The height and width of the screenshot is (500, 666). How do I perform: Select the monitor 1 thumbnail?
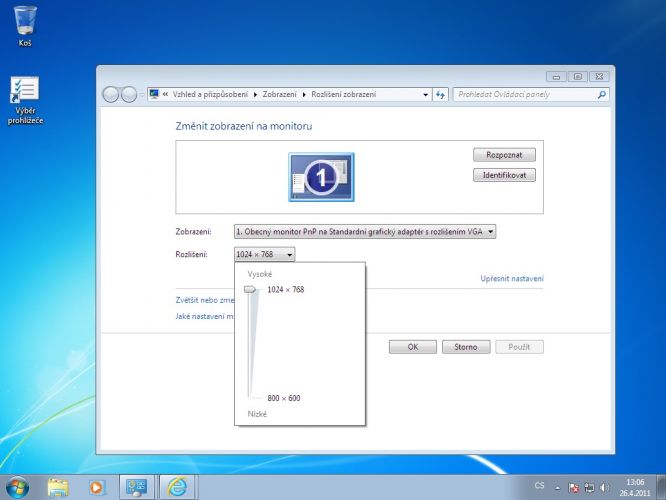321,177
